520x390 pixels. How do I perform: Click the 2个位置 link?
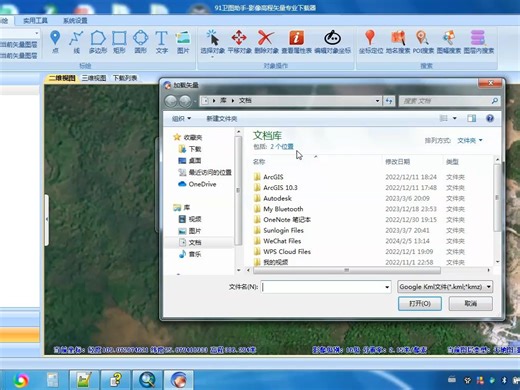coord(282,147)
